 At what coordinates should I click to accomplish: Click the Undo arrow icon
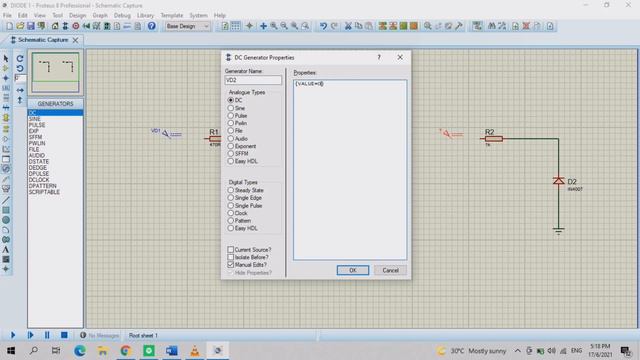[323, 26]
